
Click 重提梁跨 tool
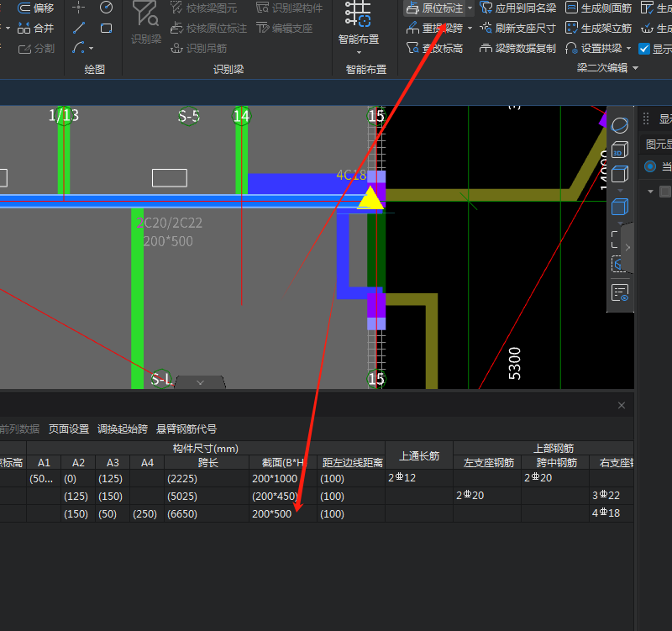tap(434, 29)
